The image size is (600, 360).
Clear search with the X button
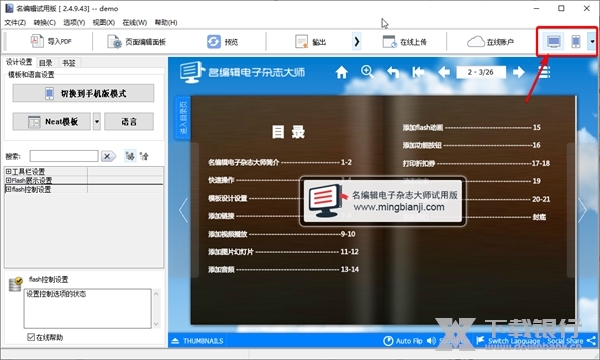click(x=108, y=156)
